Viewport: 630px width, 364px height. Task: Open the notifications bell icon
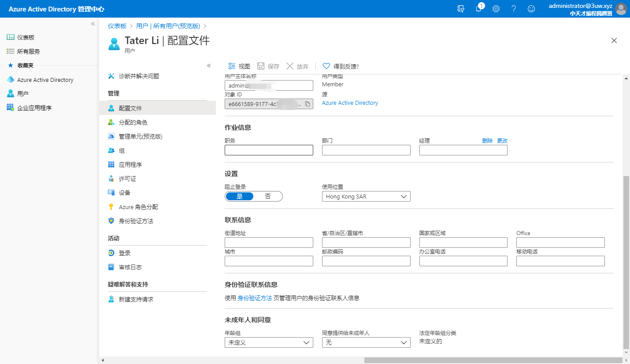[x=478, y=9]
